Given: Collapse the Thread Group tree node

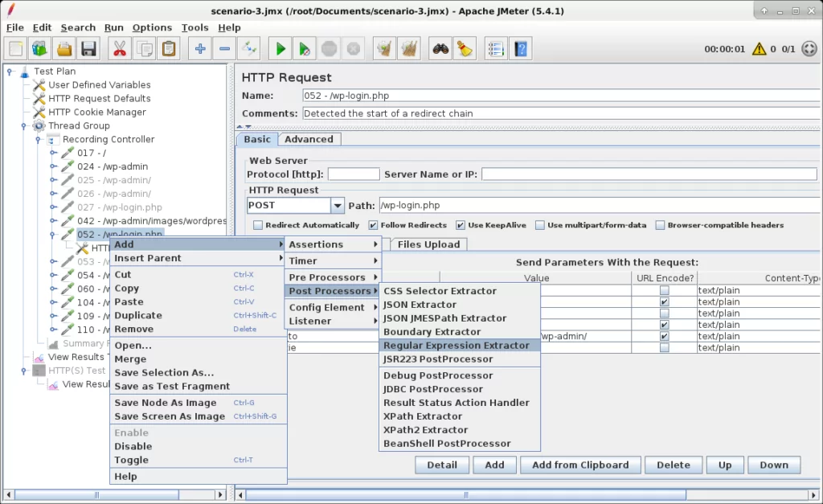Looking at the screenshot, I should [x=25, y=125].
